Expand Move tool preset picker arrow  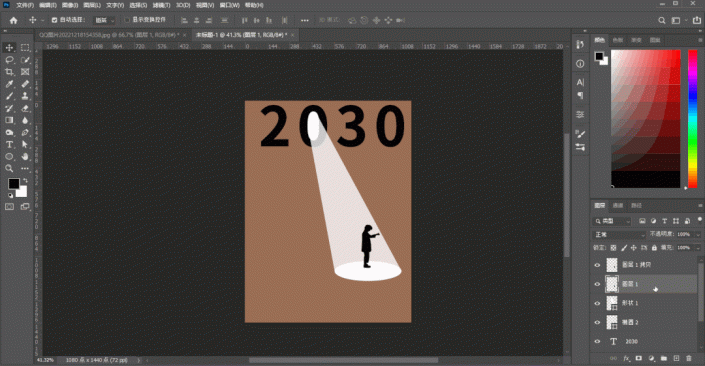pyautogui.click(x=43, y=20)
